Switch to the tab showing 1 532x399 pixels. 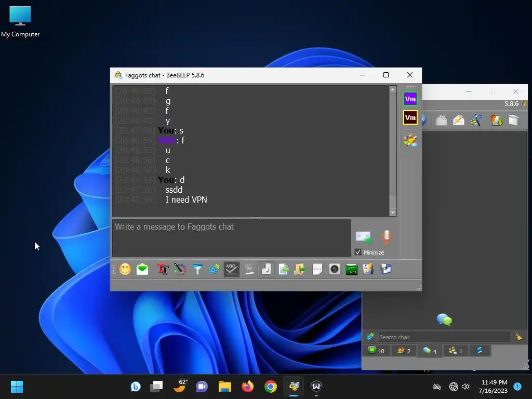(456, 351)
